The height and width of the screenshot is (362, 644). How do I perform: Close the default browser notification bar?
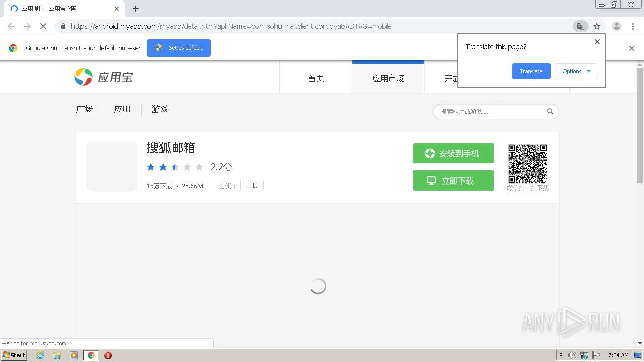[x=632, y=48]
